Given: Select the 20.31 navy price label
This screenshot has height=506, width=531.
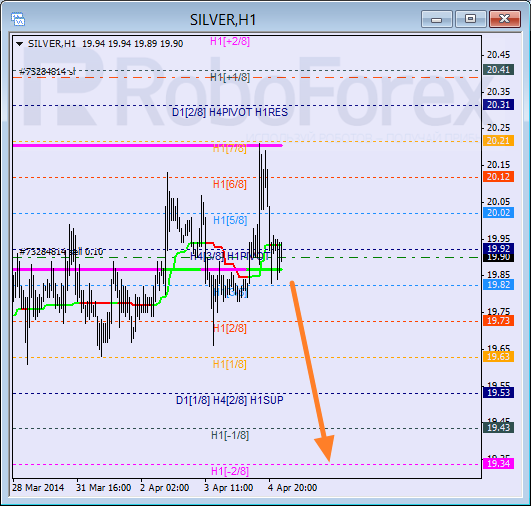Looking at the screenshot, I should (x=498, y=105).
